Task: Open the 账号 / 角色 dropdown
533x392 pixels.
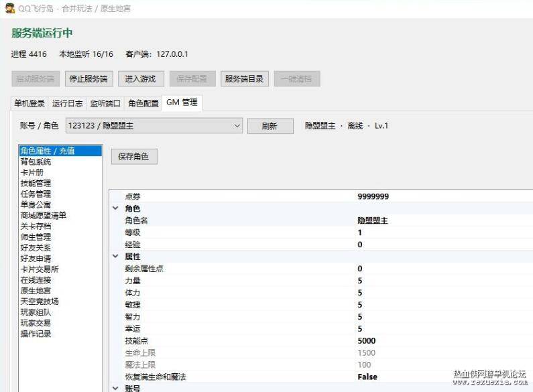Action: pyautogui.click(x=154, y=126)
